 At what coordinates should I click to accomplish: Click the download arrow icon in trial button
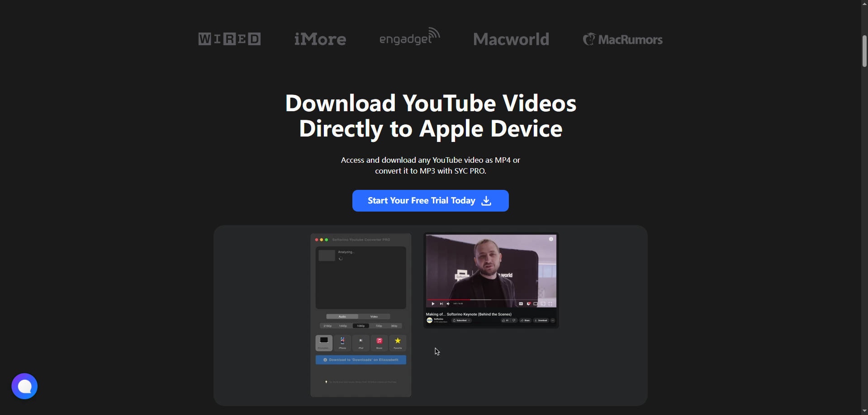(486, 201)
